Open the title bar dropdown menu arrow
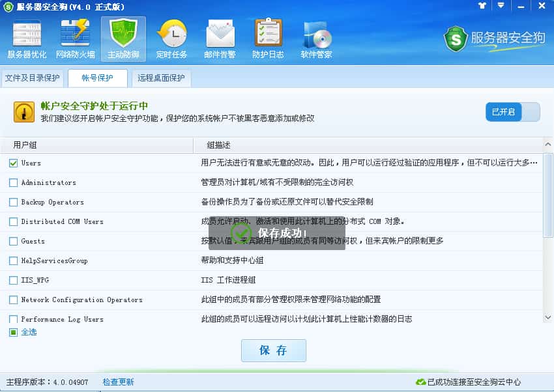 click(x=501, y=6)
